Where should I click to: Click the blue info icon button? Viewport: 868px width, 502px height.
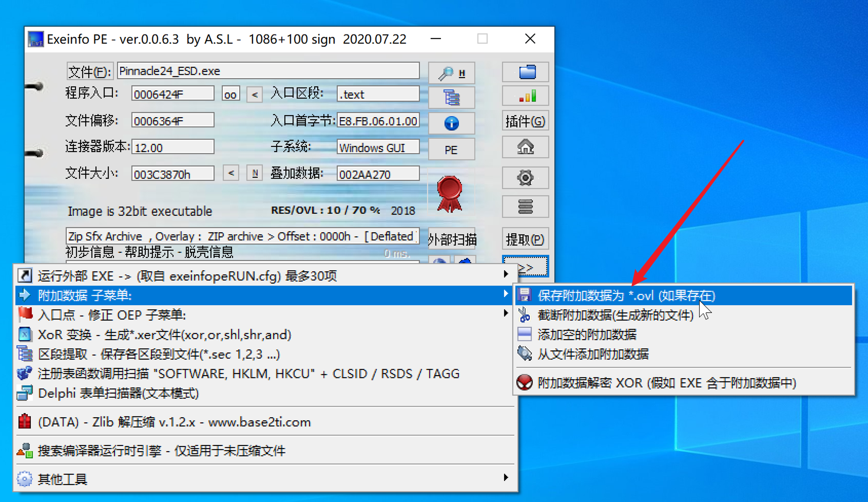[x=451, y=123]
